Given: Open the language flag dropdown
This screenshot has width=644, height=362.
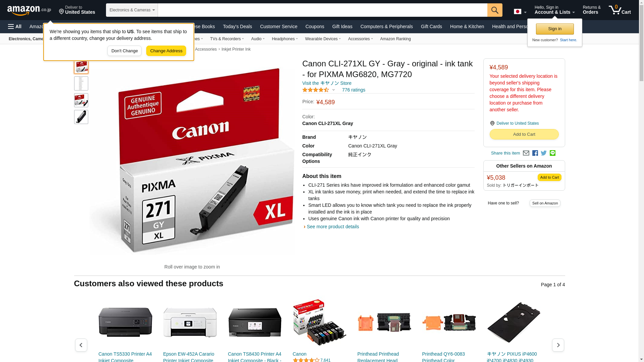Looking at the screenshot, I should pos(520,12).
